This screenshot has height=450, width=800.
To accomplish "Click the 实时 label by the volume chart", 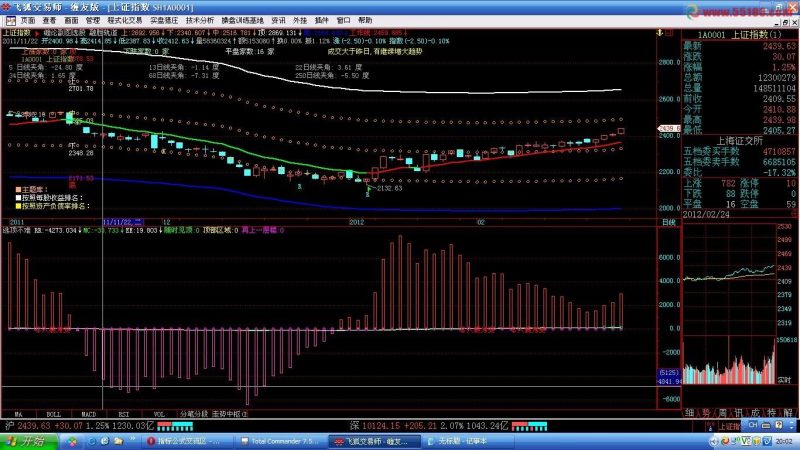I will point(784,380).
